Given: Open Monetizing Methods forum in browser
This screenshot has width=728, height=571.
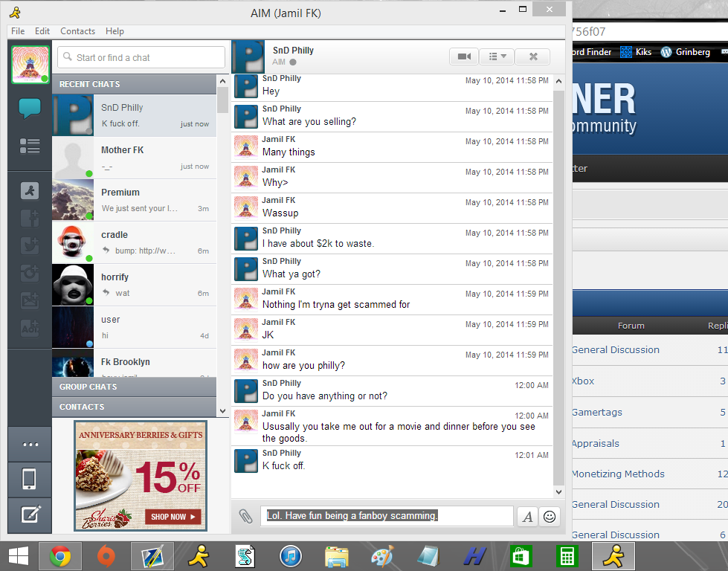Looking at the screenshot, I should (619, 474).
